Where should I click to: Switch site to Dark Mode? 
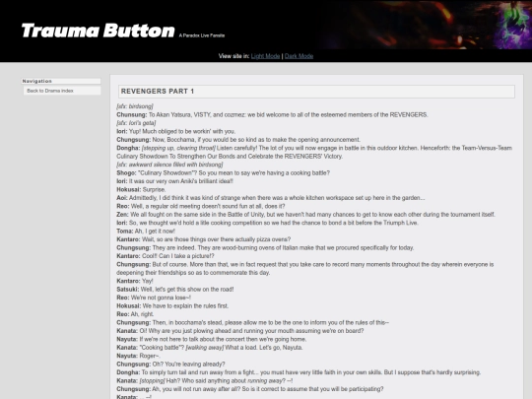point(299,56)
